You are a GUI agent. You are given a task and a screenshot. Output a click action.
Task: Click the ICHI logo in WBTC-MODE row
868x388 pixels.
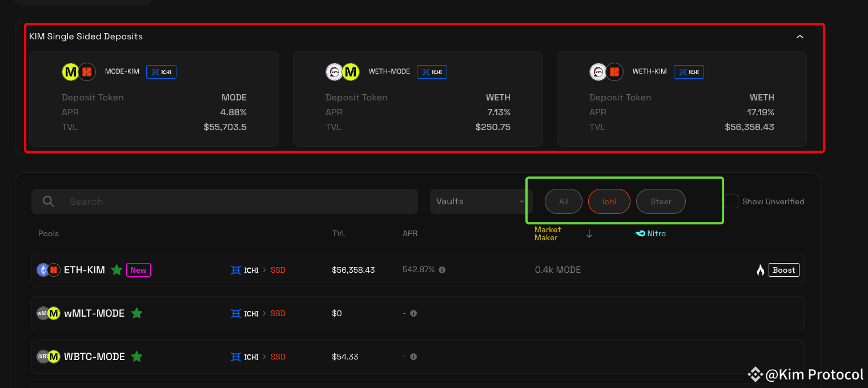pyautogui.click(x=244, y=357)
